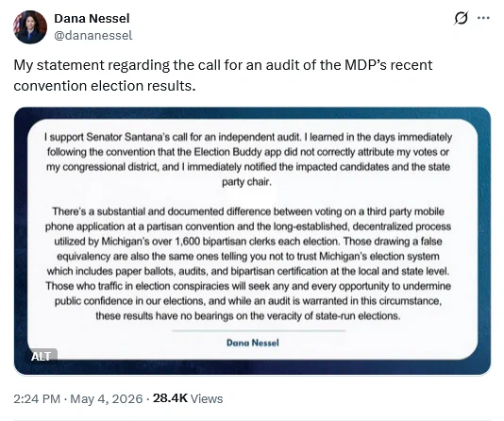
Task: Click the word Views beside the count
Action: click(x=207, y=399)
